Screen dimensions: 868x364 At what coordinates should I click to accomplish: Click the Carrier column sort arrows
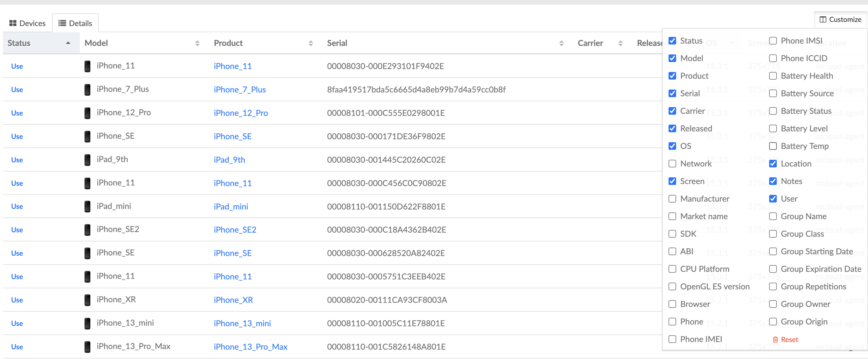point(620,43)
